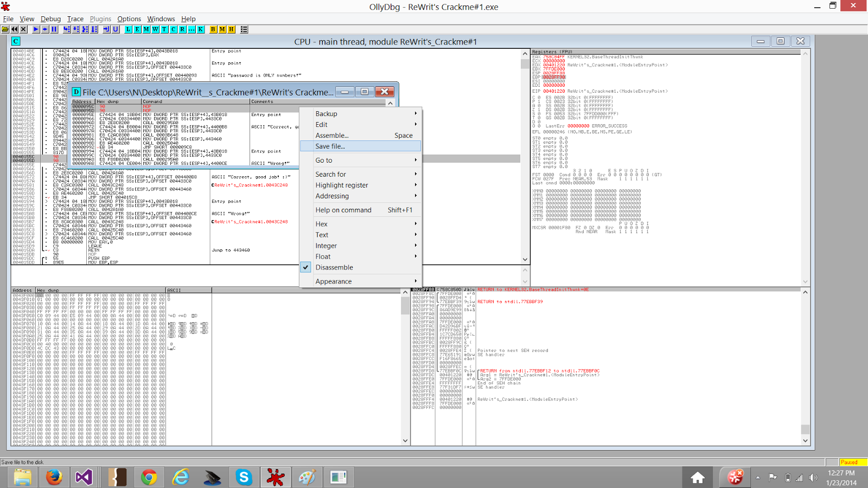Image resolution: width=868 pixels, height=488 pixels.
Task: Choose Assemble... in context menu
Action: (361, 136)
